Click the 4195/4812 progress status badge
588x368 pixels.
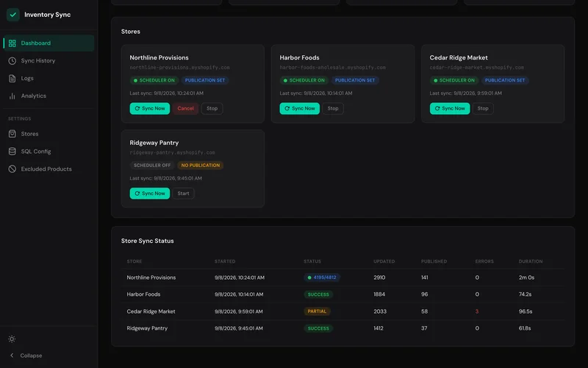[x=322, y=277]
